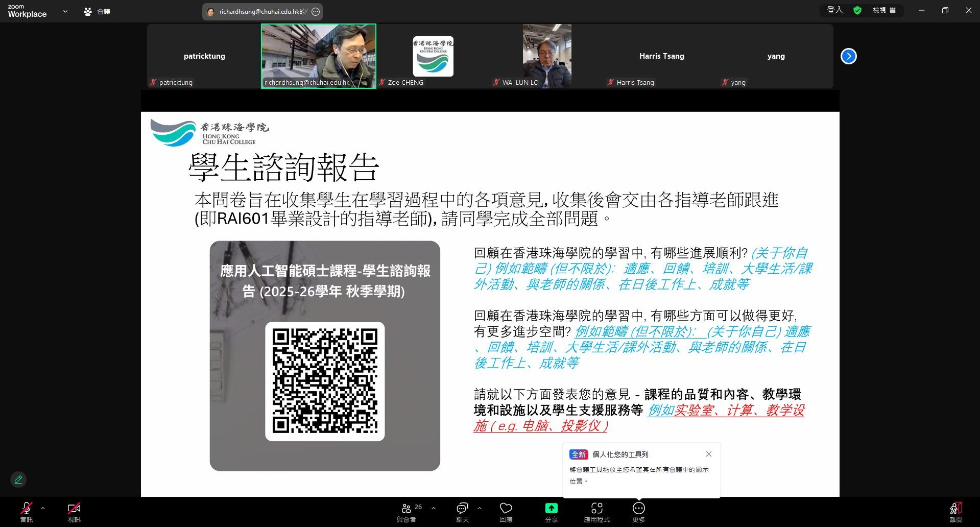This screenshot has width=980, height=527.
Task: Expand audio settings arrow next to microphone
Action: 43,508
